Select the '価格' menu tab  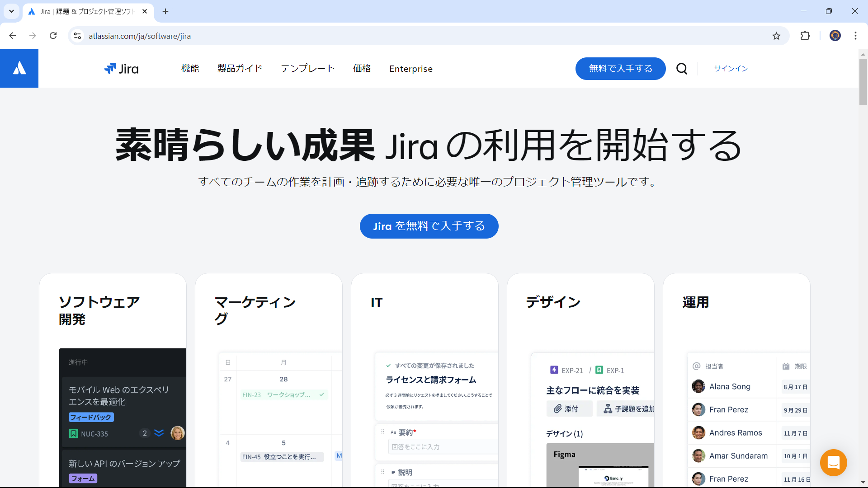(362, 69)
